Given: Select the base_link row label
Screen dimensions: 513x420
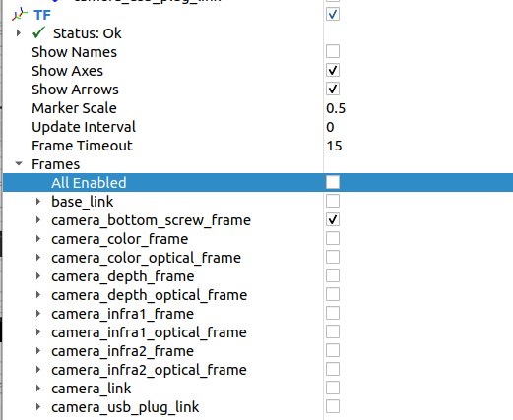Looking at the screenshot, I should click(x=83, y=202).
